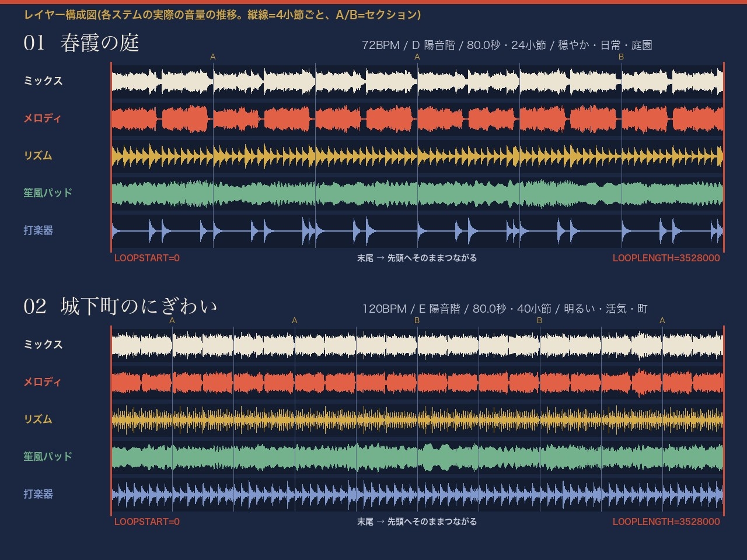Select the track title 01 春霞の庭
Screen dimensions: 747x560
81,43
